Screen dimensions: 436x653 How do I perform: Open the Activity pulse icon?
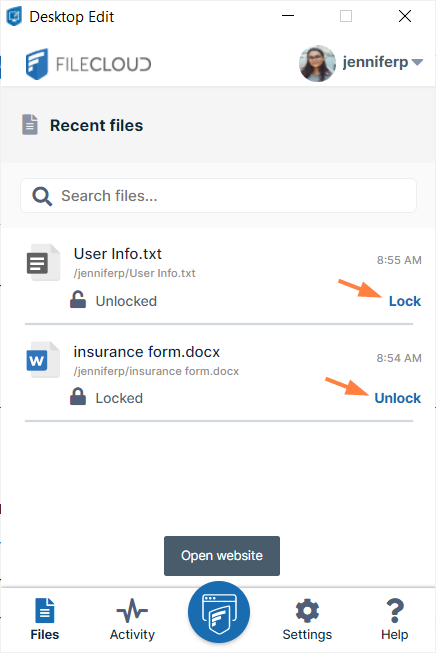coord(132,611)
